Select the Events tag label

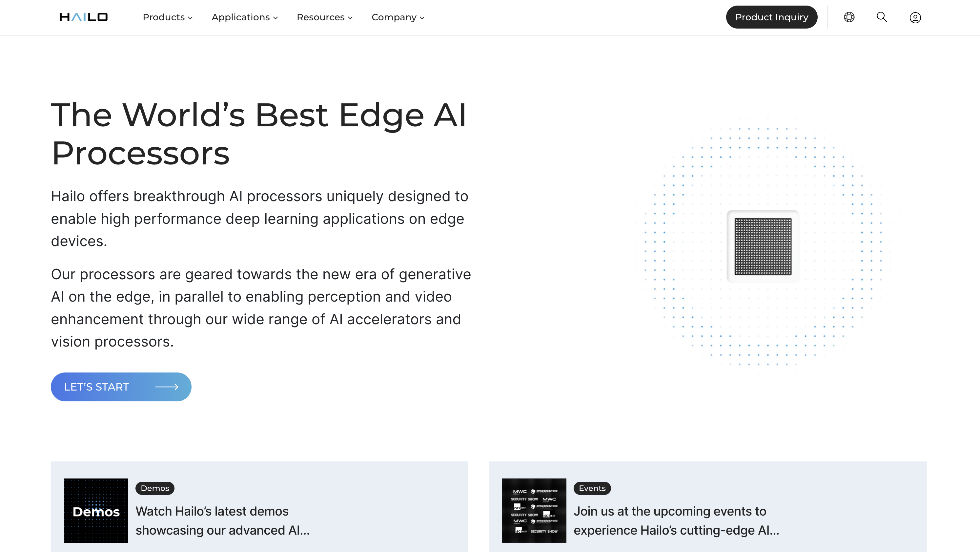pos(592,488)
